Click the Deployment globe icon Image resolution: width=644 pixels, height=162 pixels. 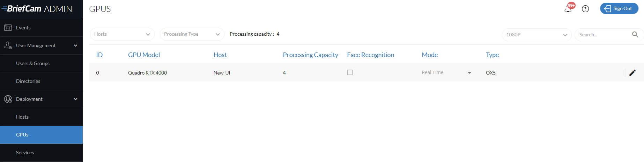(x=8, y=99)
